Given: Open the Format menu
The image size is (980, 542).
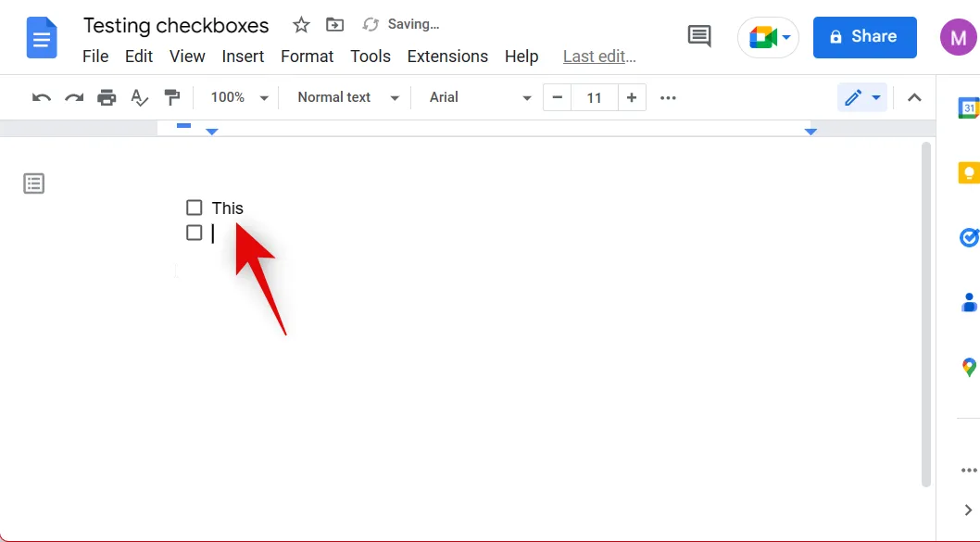Looking at the screenshot, I should pos(307,57).
